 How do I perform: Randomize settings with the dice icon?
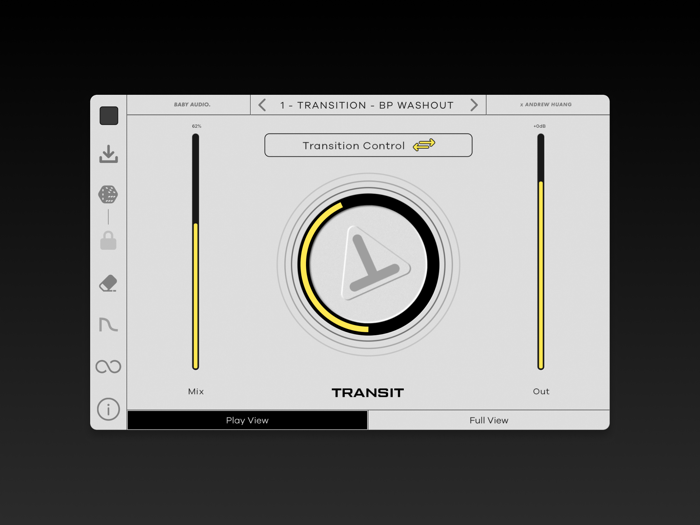tap(108, 195)
